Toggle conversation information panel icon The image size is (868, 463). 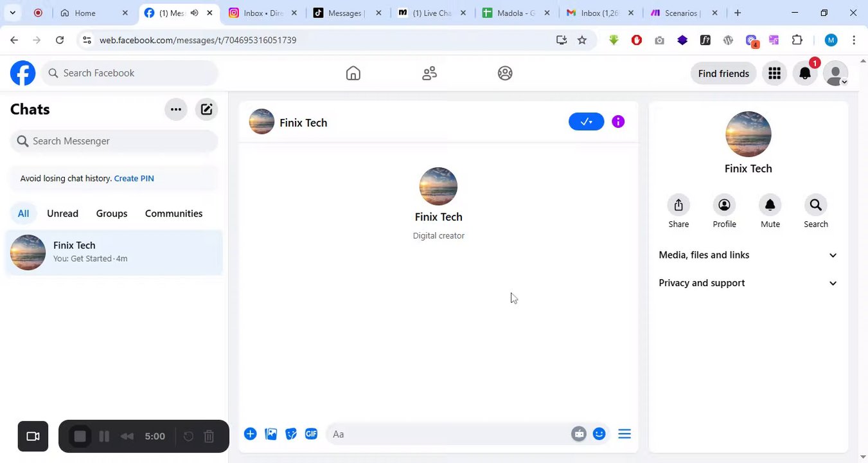618,122
